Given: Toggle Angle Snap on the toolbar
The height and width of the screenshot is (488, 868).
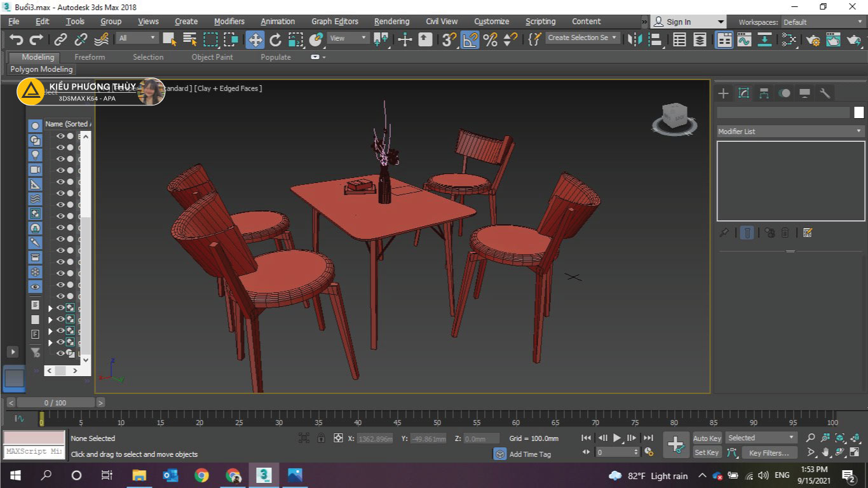Looking at the screenshot, I should pyautogui.click(x=470, y=40).
